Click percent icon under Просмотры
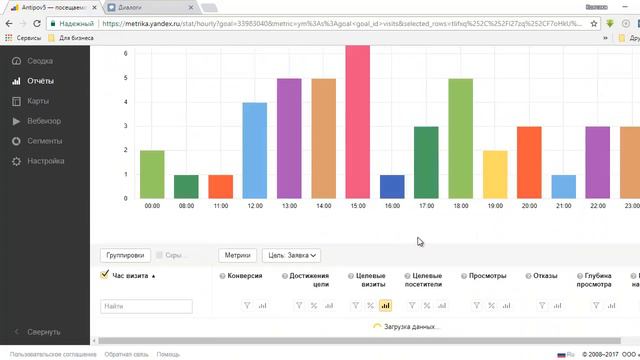 (x=491, y=305)
